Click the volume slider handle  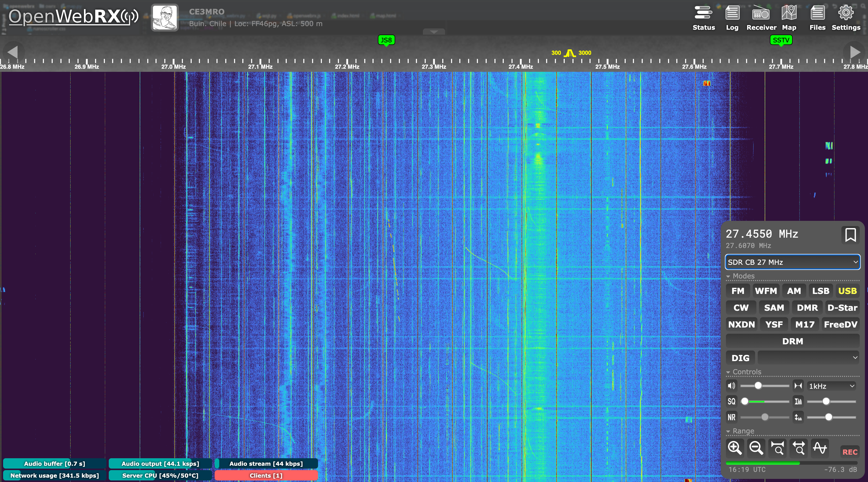pos(758,386)
